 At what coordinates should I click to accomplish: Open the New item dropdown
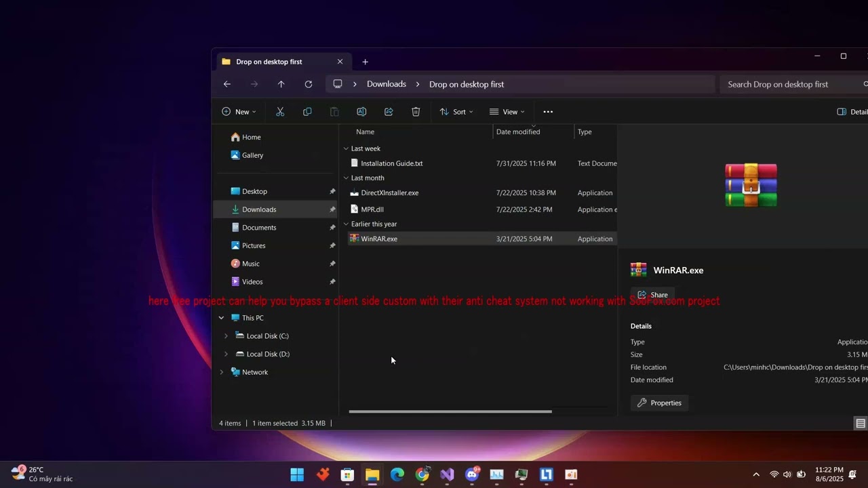coord(239,112)
